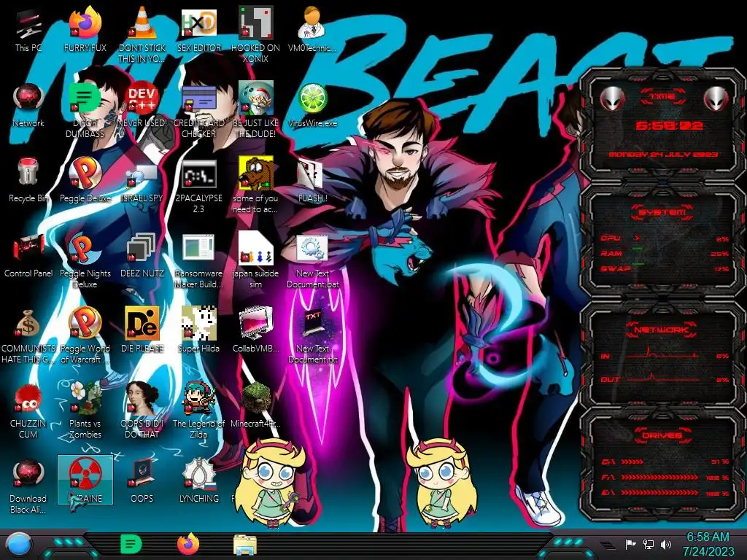Screen dimensions: 747x560
Task: Launch Firefox from the taskbar
Action: (188, 544)
